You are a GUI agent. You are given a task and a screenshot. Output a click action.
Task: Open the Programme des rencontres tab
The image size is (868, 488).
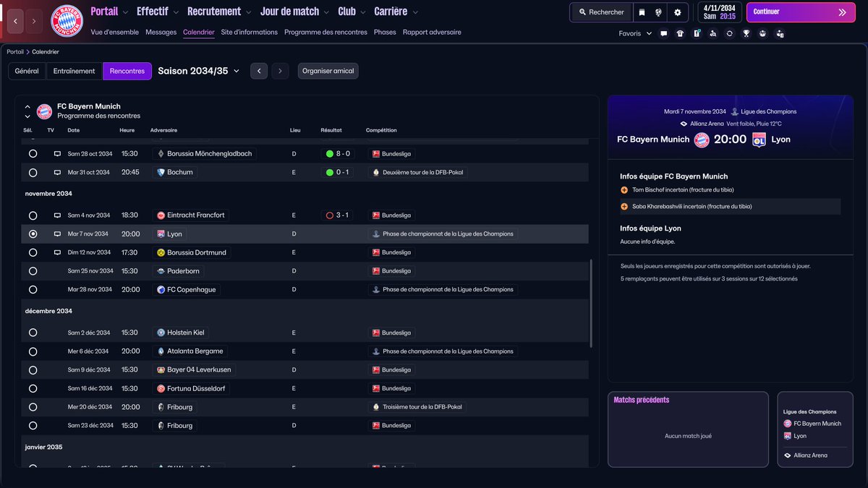325,33
